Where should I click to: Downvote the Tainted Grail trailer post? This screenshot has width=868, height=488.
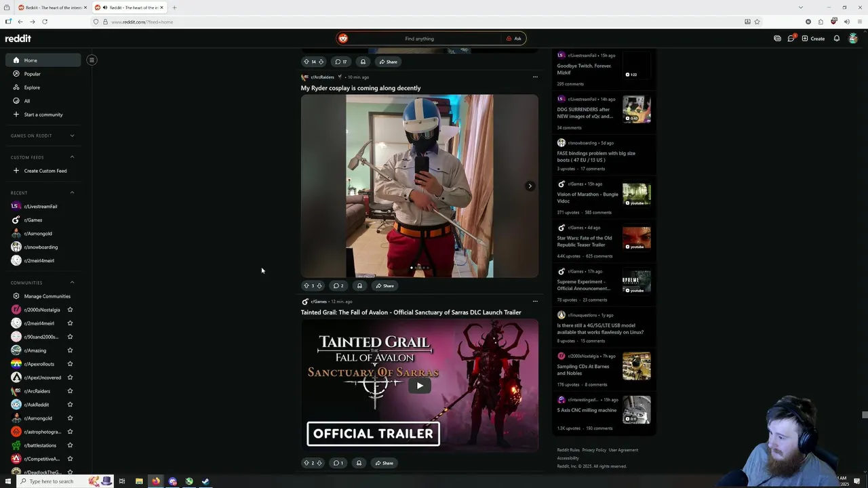(319, 463)
